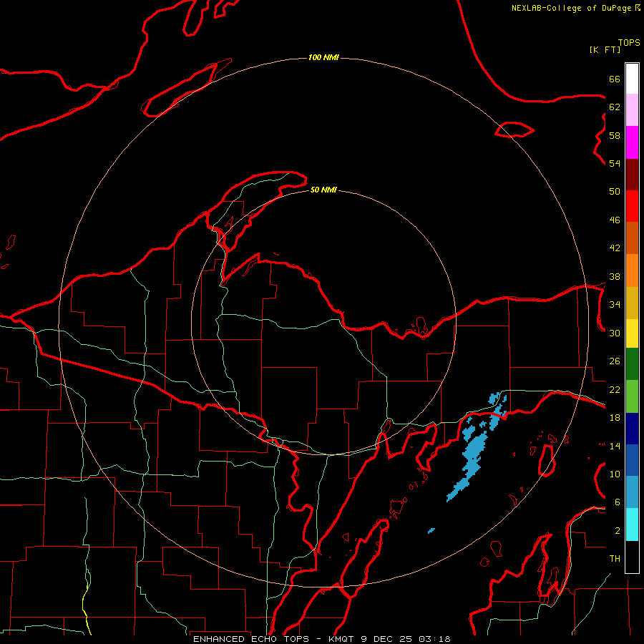The height and width of the screenshot is (644, 644).
Task: Click the TH legend label
Action: tap(615, 559)
